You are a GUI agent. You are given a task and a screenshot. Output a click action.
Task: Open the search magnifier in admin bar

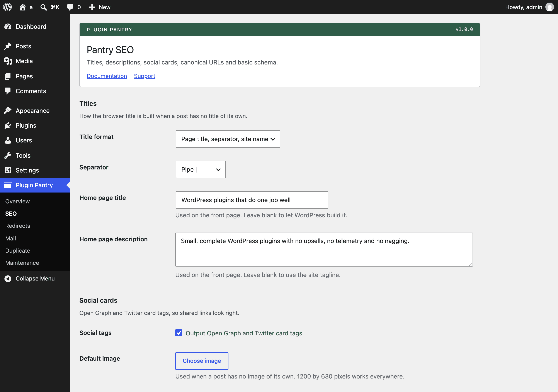tap(44, 7)
